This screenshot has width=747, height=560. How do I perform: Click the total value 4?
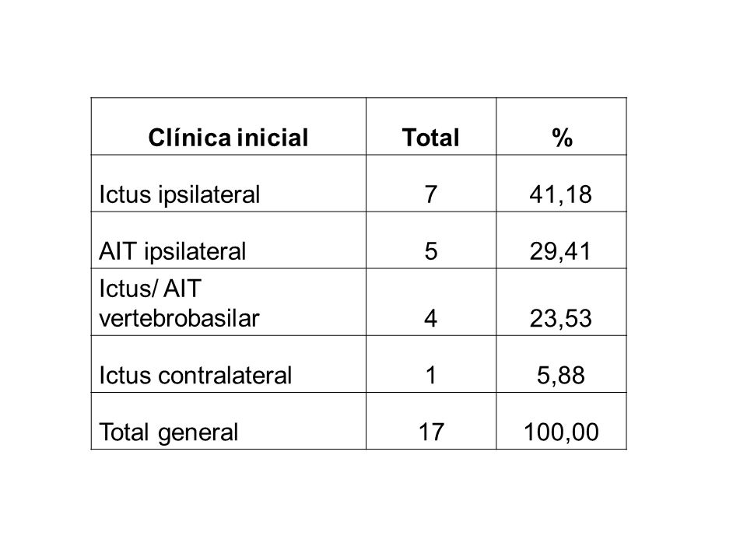[430, 318]
